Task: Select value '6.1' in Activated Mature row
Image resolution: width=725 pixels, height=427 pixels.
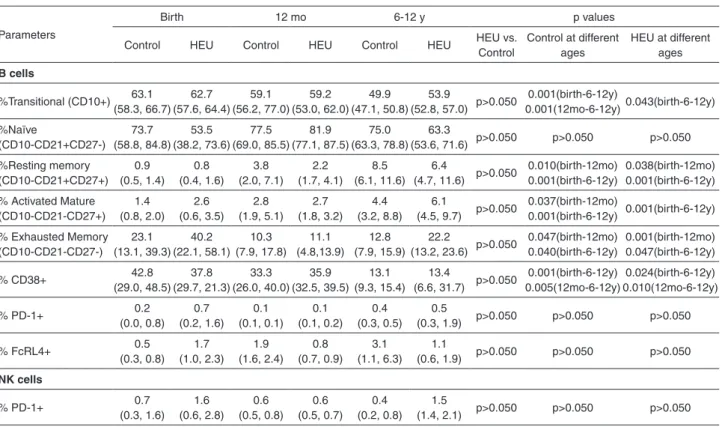Action: coord(439,201)
